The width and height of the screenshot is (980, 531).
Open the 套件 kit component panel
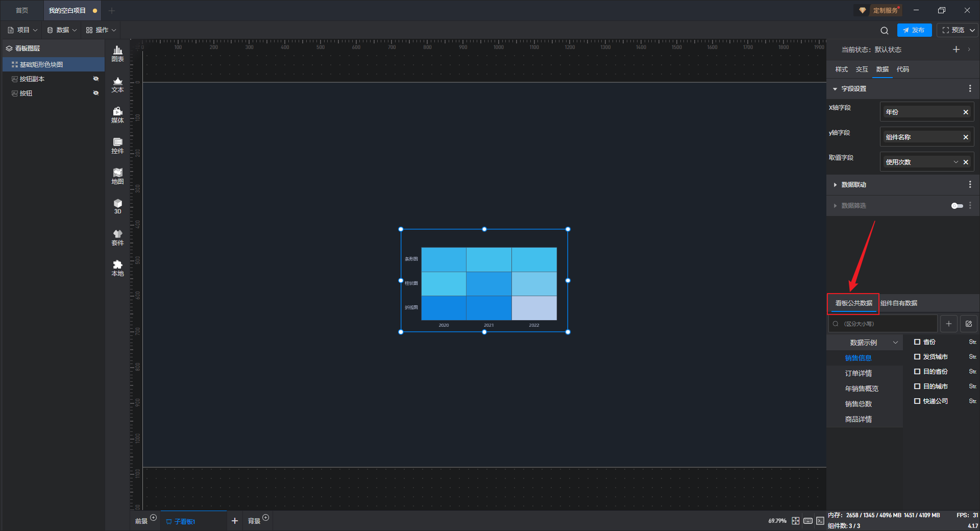click(117, 237)
